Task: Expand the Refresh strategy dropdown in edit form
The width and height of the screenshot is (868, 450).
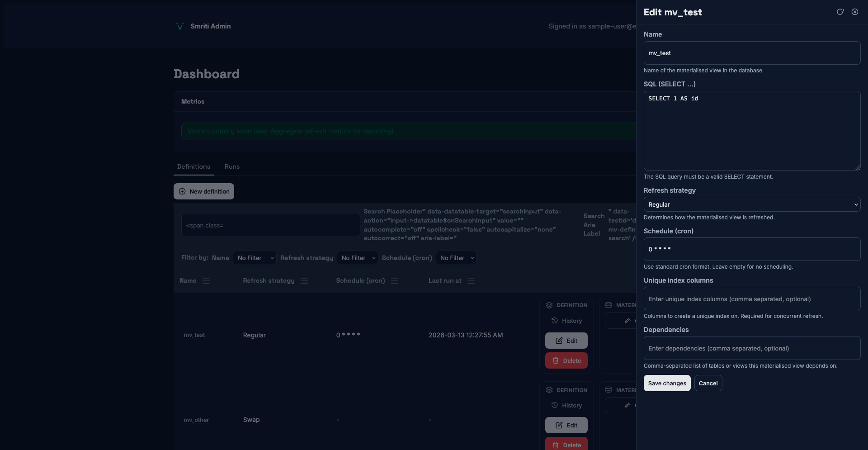Action: [751, 204]
